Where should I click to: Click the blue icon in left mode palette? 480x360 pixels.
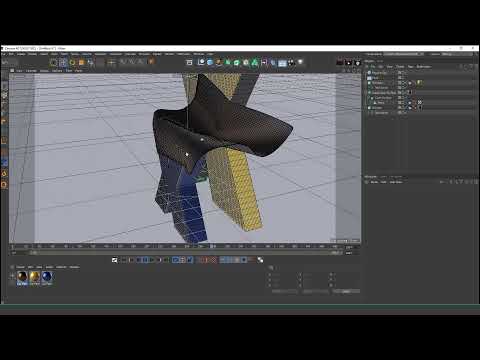click(4, 162)
